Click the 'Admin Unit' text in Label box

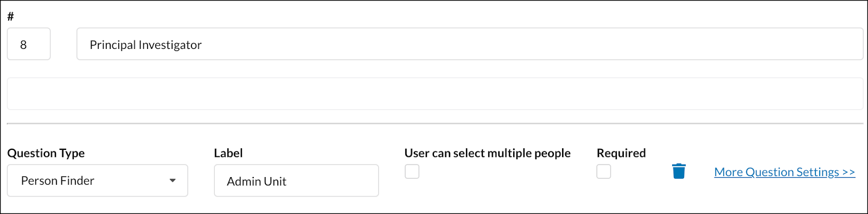[x=257, y=181]
